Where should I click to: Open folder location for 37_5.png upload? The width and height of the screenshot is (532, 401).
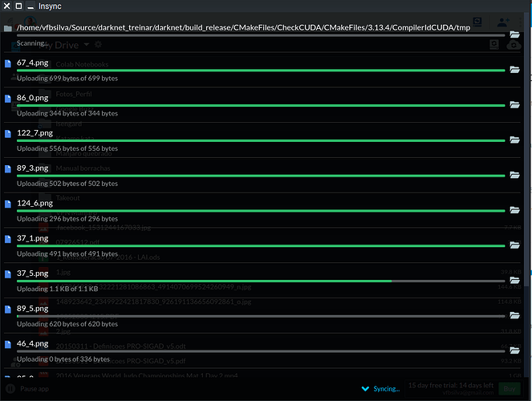click(514, 281)
